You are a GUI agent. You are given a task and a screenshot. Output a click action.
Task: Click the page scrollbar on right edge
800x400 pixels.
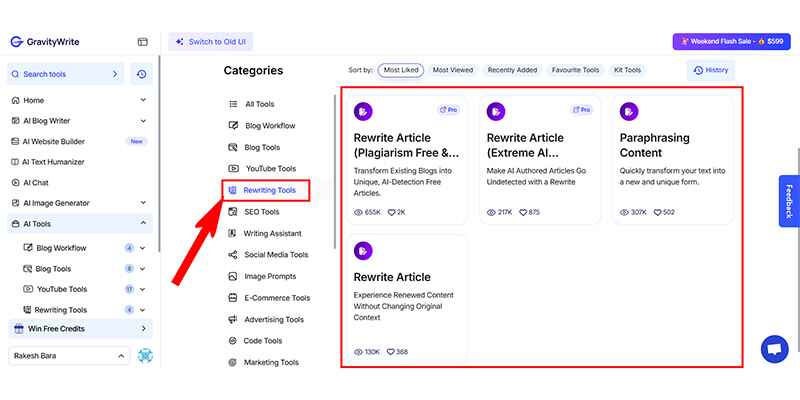[797, 250]
